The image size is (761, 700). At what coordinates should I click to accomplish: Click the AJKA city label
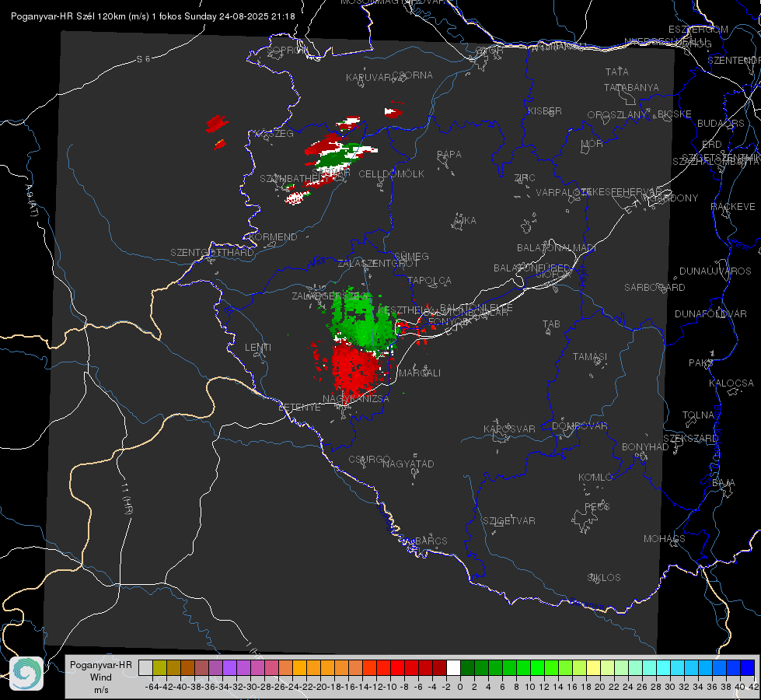pyautogui.click(x=464, y=221)
